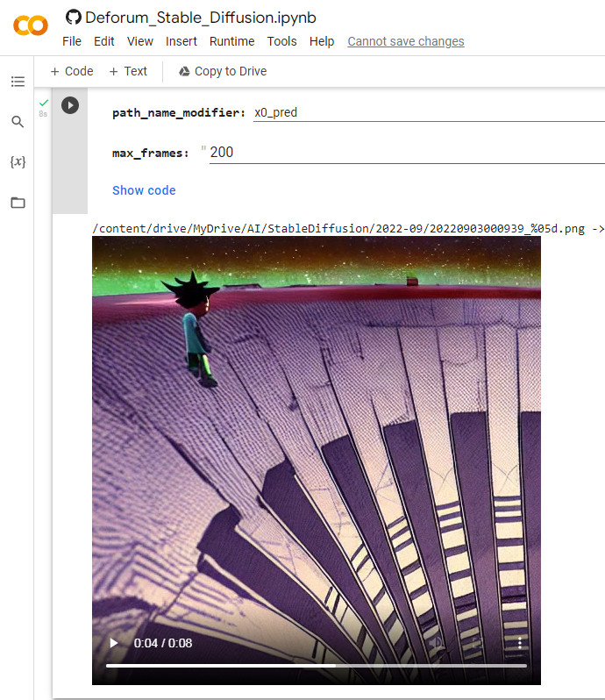Viewport: 605px width, 700px height.
Task: Add a new Code cell
Action: click(72, 71)
